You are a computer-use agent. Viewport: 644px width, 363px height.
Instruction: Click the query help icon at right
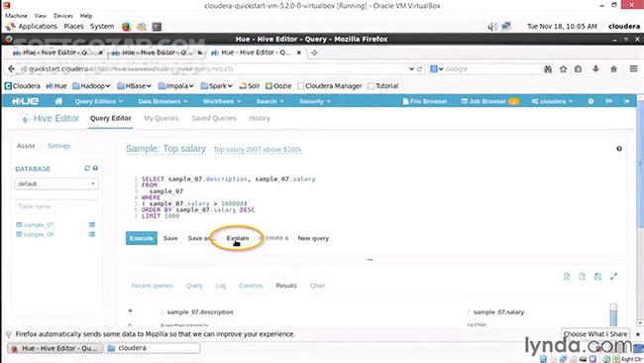pos(619,149)
